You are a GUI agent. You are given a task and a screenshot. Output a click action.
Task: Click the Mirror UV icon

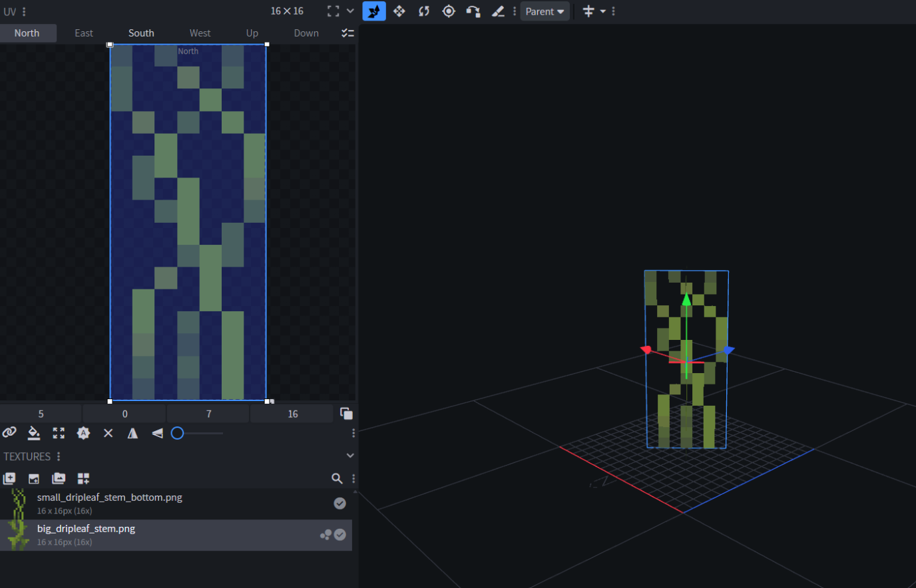132,433
